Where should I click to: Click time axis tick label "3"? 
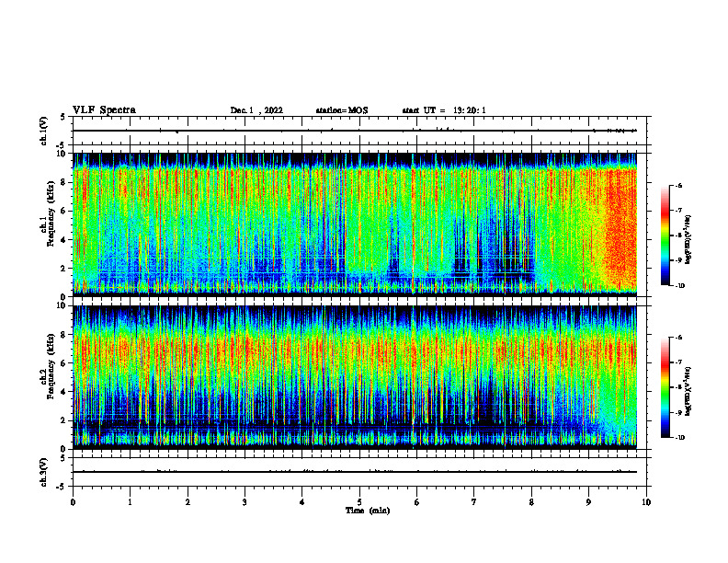pos(245,502)
